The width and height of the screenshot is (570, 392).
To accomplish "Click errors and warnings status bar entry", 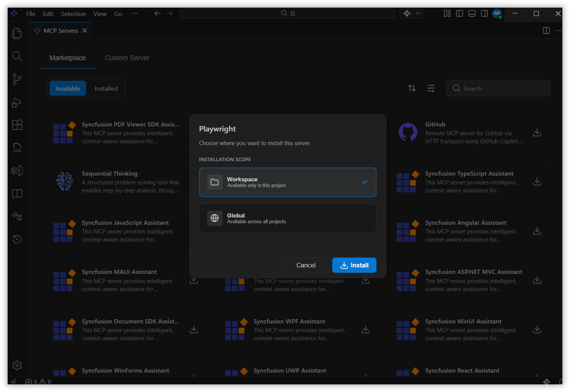I will click(x=38, y=382).
